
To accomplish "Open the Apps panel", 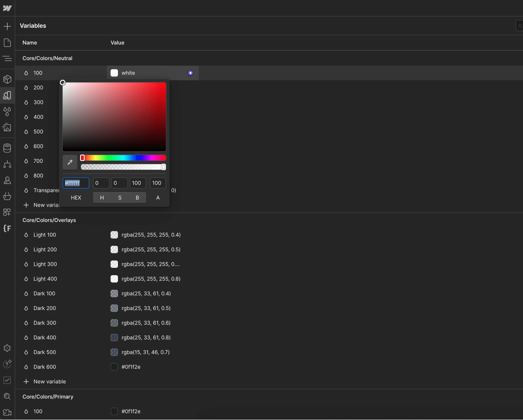I will pyautogui.click(x=7, y=212).
